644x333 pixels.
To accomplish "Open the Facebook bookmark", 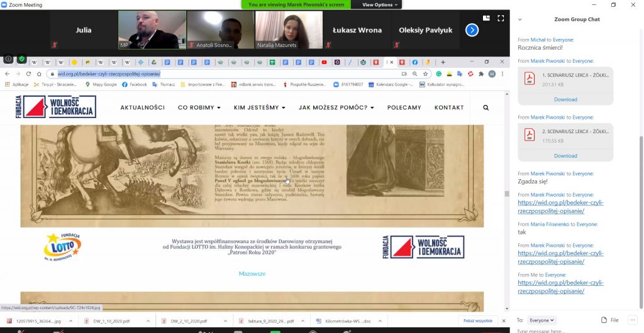I will [135, 84].
